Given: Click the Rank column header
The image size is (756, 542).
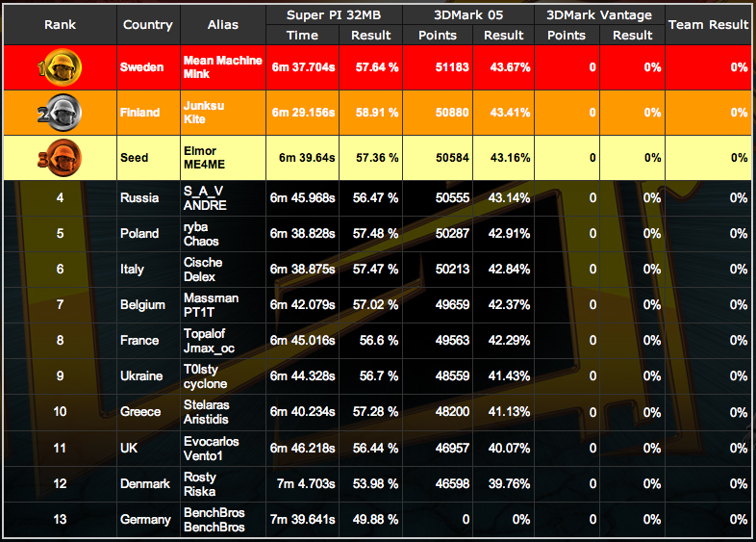Looking at the screenshot, I should [x=60, y=25].
